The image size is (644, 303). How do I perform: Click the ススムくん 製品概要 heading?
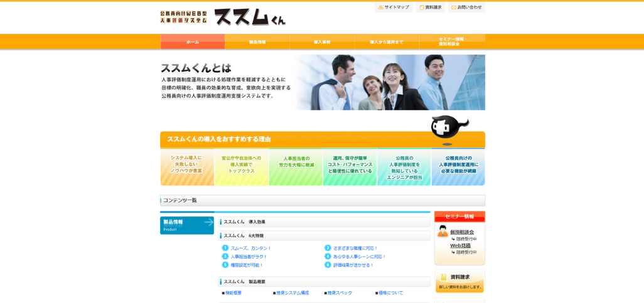coord(324,282)
